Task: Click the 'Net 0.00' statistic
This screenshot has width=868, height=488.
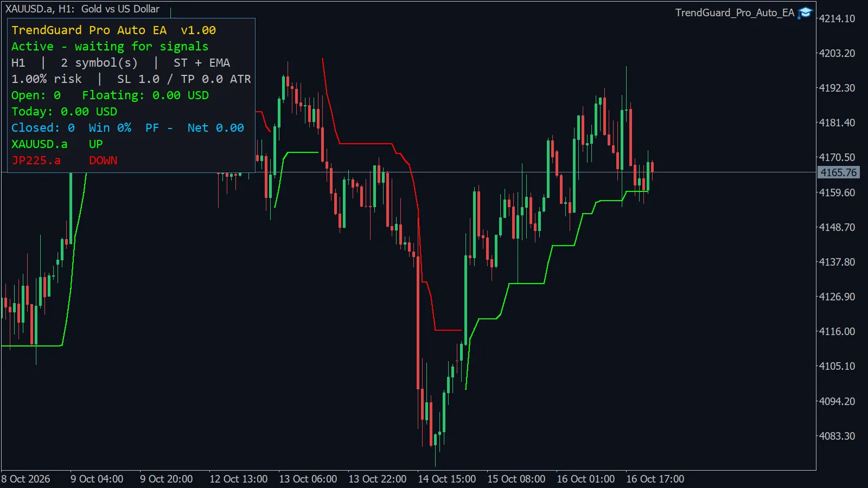Action: pos(216,128)
